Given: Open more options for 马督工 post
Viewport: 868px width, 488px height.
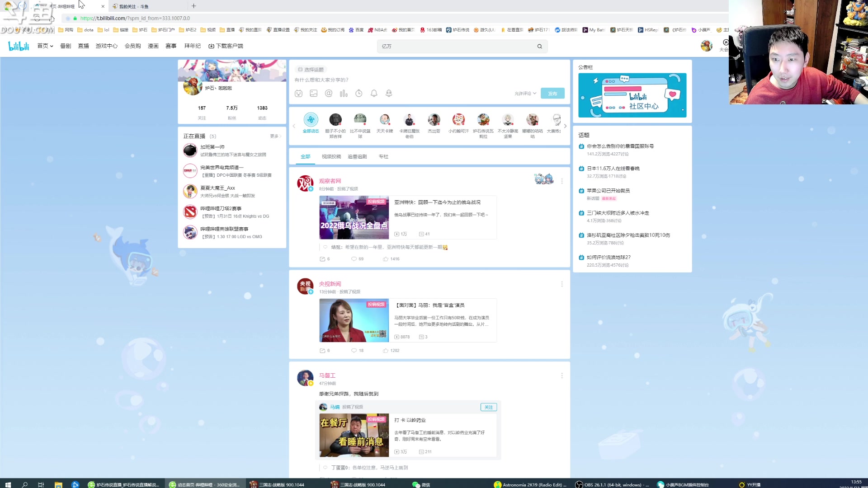Looking at the screenshot, I should (562, 376).
